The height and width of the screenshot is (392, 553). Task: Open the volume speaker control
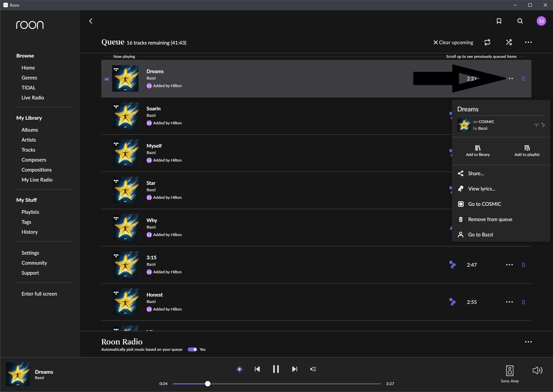[537, 370]
